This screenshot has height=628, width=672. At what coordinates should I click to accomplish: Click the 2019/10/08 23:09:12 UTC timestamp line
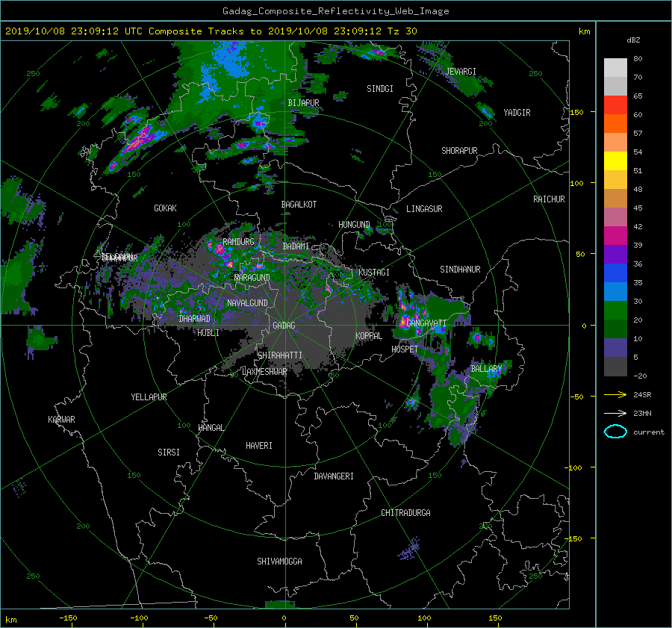(x=211, y=31)
